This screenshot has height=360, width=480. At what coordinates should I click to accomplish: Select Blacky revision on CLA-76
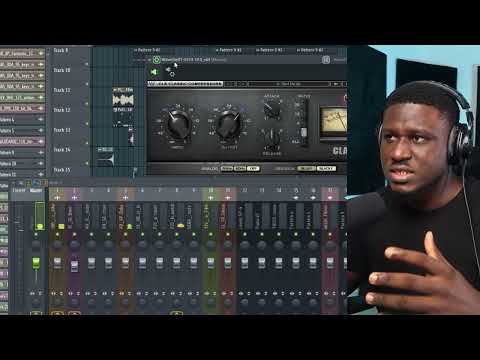(326, 169)
